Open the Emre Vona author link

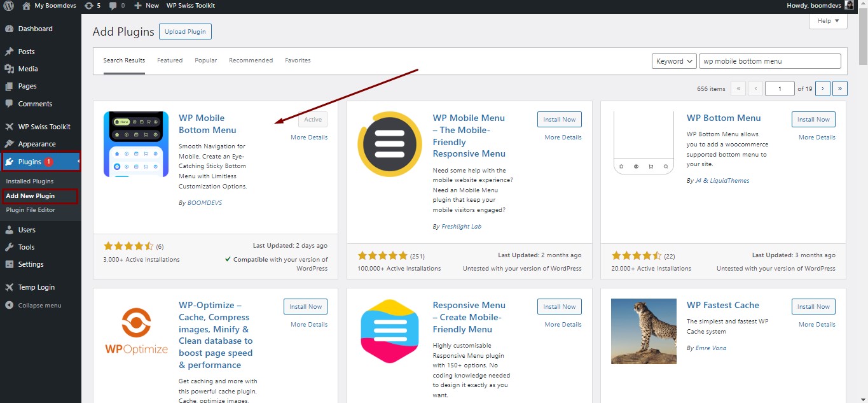(711, 348)
